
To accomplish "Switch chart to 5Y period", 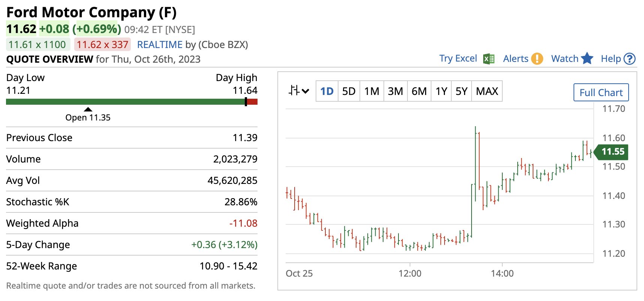I will [461, 91].
